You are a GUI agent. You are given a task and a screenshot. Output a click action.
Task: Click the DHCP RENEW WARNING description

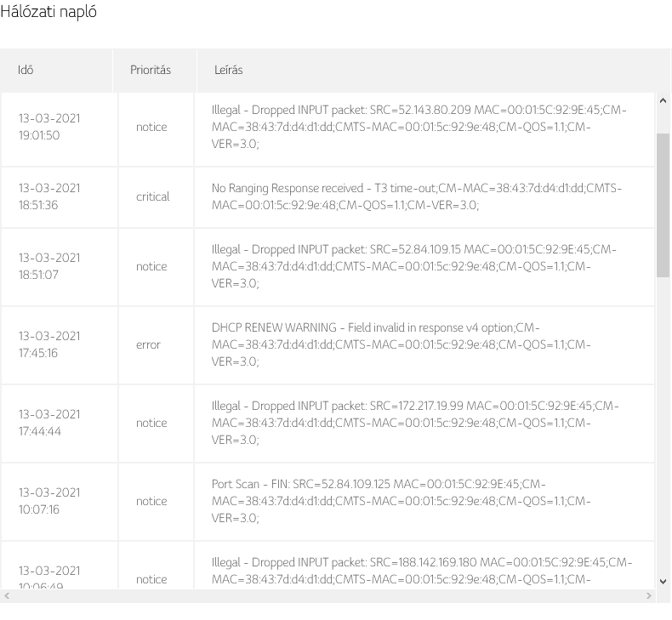(401, 344)
